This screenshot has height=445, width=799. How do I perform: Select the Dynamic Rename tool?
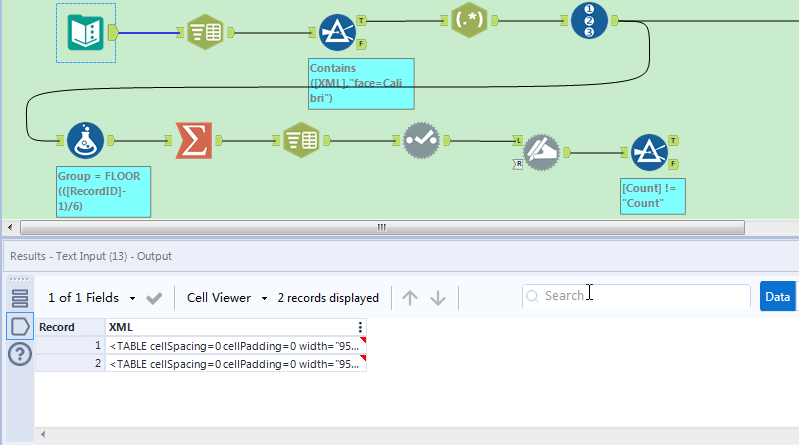541,152
